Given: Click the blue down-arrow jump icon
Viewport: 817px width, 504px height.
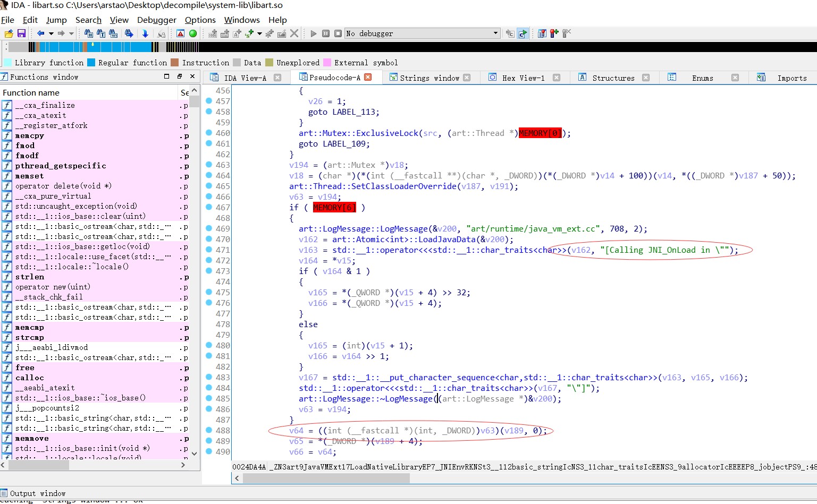Looking at the screenshot, I should click(145, 33).
